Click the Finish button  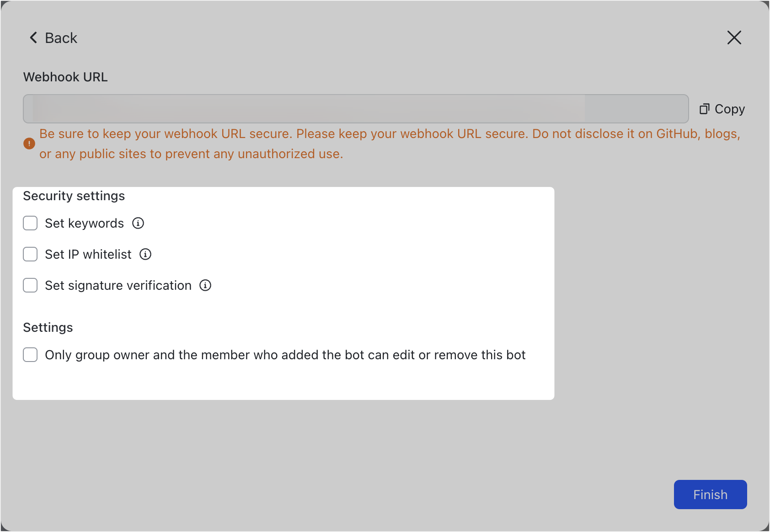click(710, 495)
